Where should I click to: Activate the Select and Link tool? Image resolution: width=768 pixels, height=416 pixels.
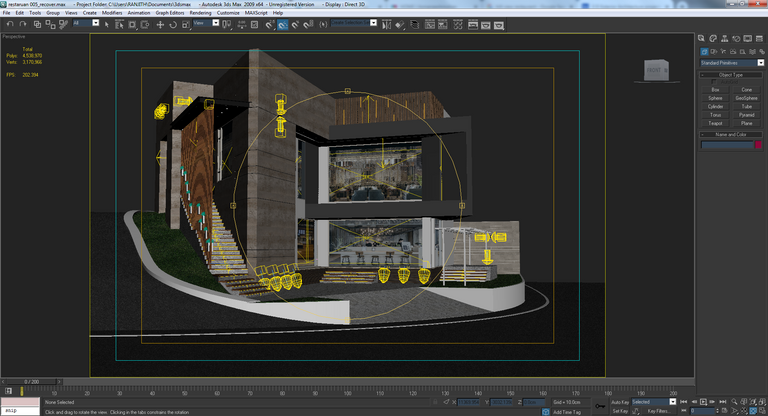37,24
